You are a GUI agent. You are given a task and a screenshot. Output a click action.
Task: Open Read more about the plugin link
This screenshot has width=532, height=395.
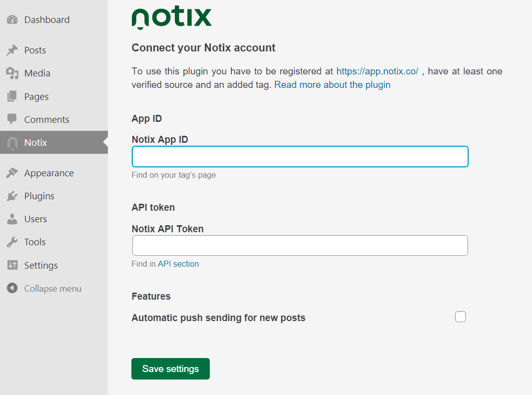(x=332, y=85)
